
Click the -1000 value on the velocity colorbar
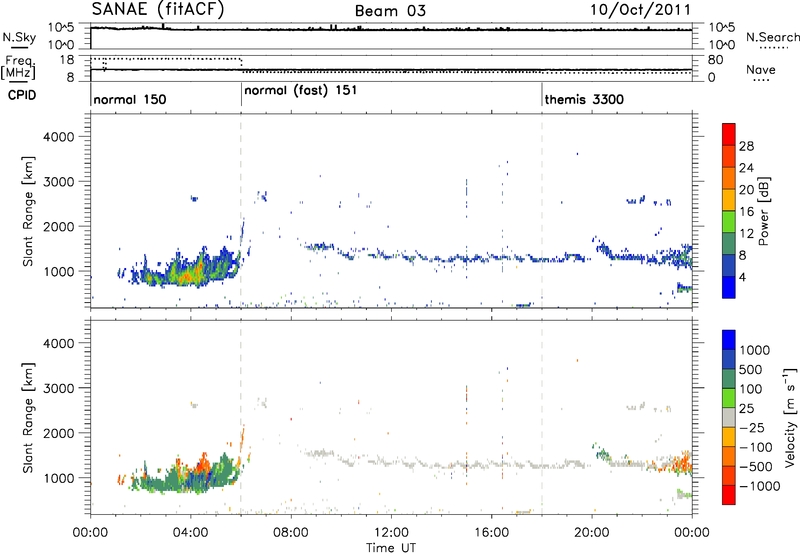[x=759, y=486]
